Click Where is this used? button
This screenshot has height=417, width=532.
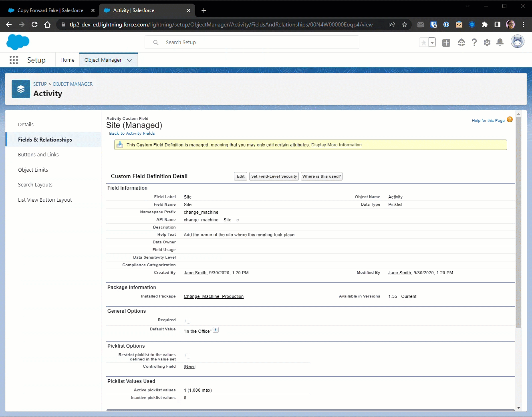coord(322,176)
